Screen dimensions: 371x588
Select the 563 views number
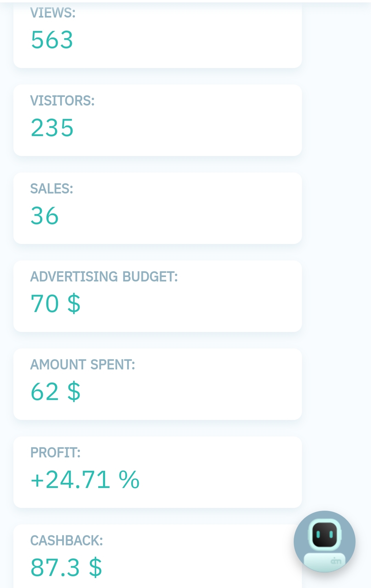52,40
